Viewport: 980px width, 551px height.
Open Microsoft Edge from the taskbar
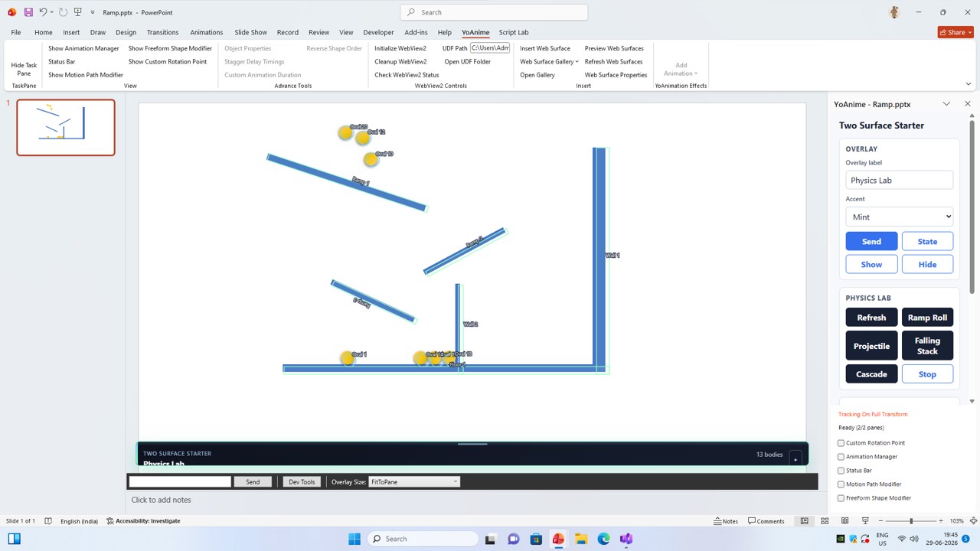click(603, 539)
